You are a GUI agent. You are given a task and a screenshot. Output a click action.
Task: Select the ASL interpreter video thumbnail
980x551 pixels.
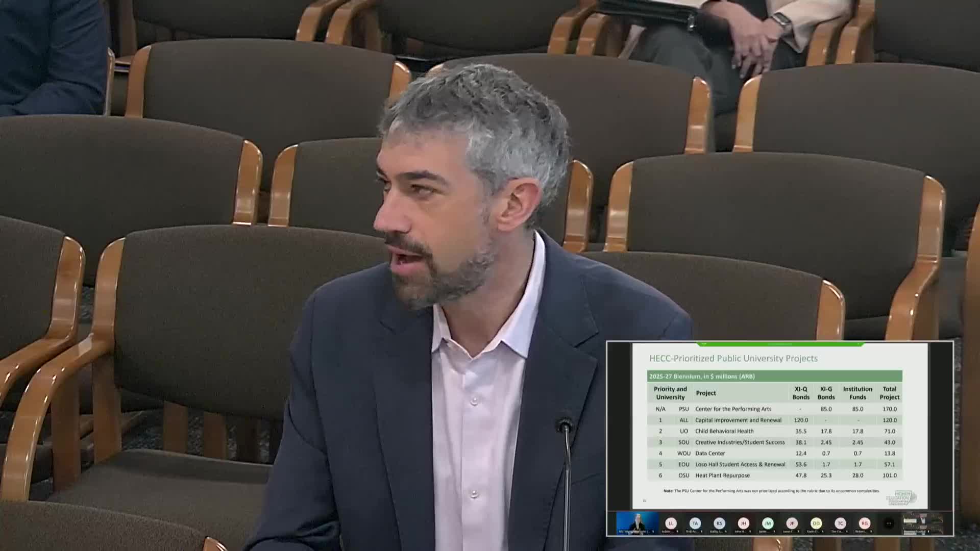click(637, 523)
